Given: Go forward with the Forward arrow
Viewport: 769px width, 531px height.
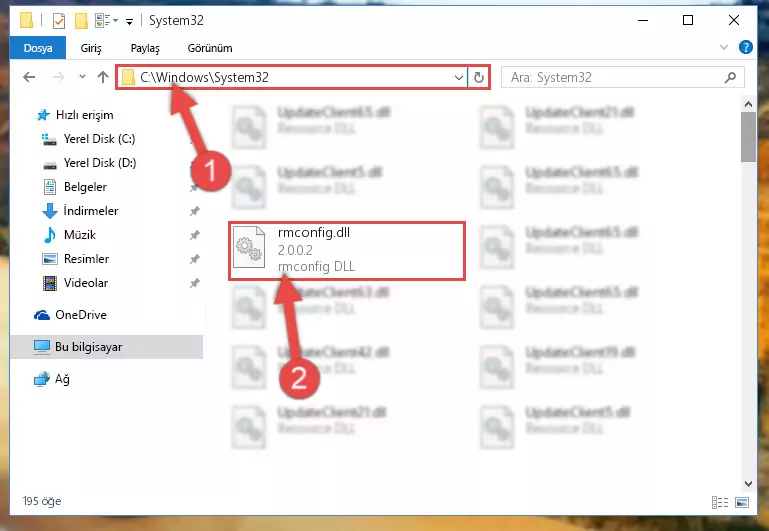Looking at the screenshot, I should coord(58,77).
